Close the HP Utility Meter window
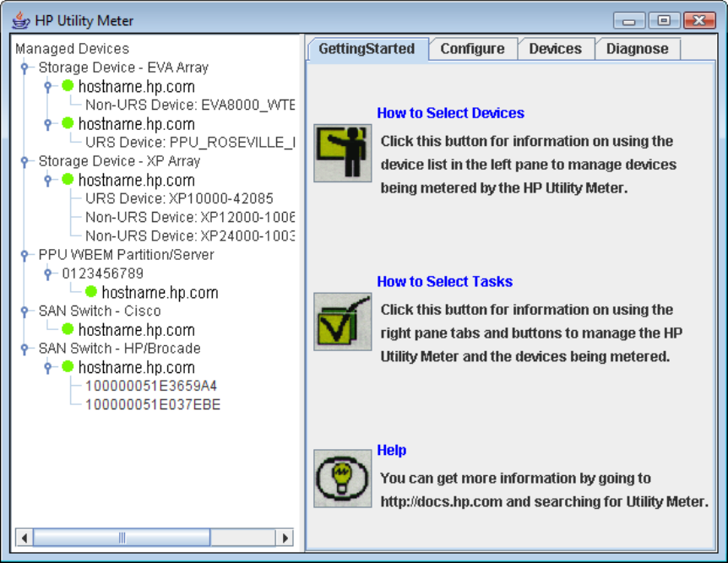The image size is (728, 563). pyautogui.click(x=699, y=20)
